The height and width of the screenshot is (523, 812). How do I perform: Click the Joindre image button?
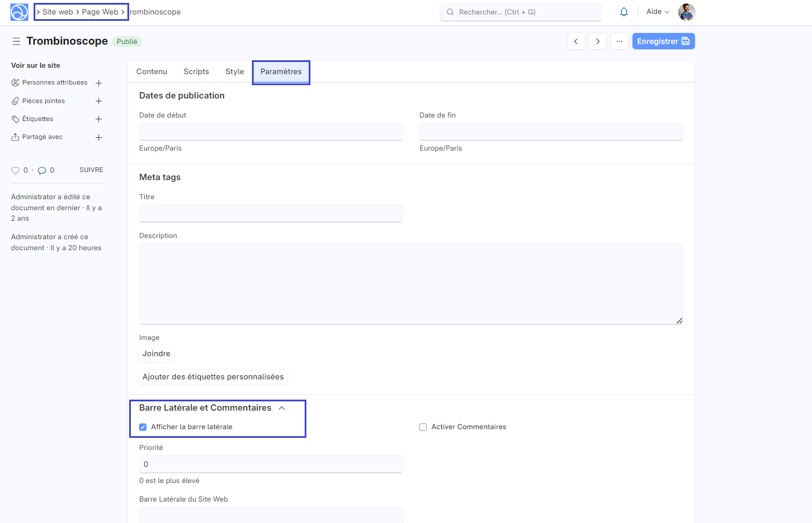coord(156,353)
